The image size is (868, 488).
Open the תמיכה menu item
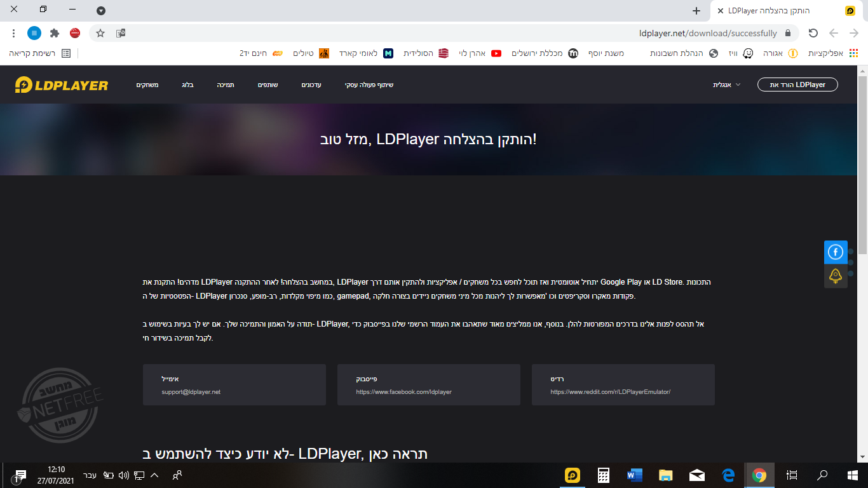[226, 85]
